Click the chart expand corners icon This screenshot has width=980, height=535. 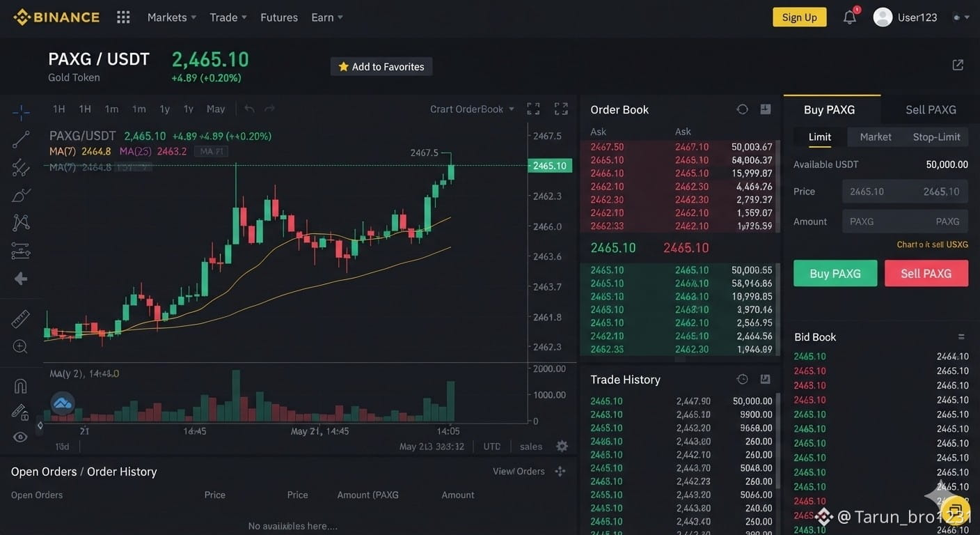(533, 109)
